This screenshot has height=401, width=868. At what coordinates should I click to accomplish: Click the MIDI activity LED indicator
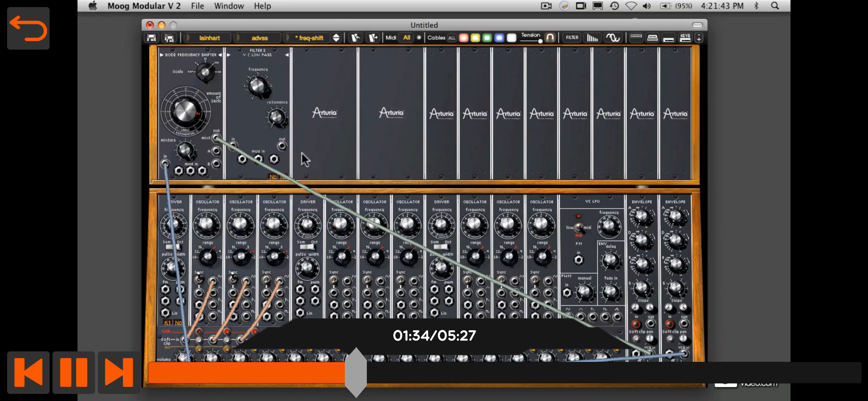pos(419,37)
